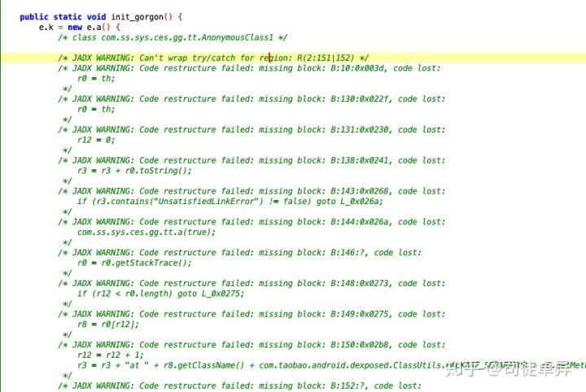Click the highlighted 'Can't wrap try/catch' warning
The height and width of the screenshot is (392, 586).
213,58
